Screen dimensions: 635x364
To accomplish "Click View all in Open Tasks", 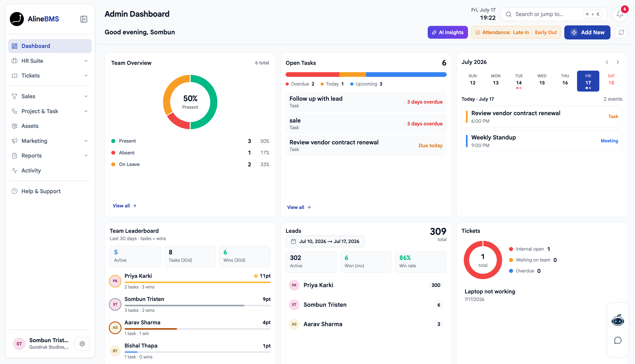I will [299, 207].
